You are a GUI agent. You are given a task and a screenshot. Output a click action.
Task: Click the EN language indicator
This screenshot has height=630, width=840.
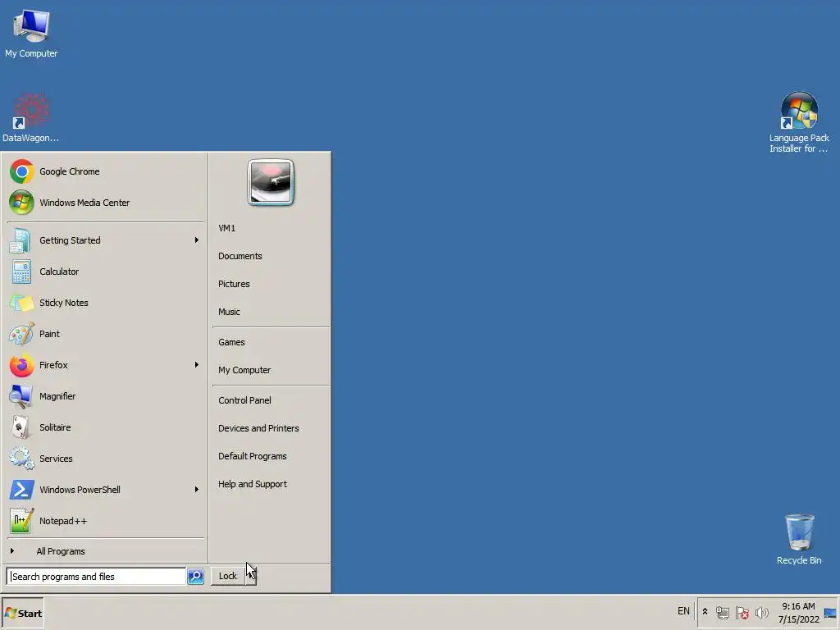click(x=683, y=611)
